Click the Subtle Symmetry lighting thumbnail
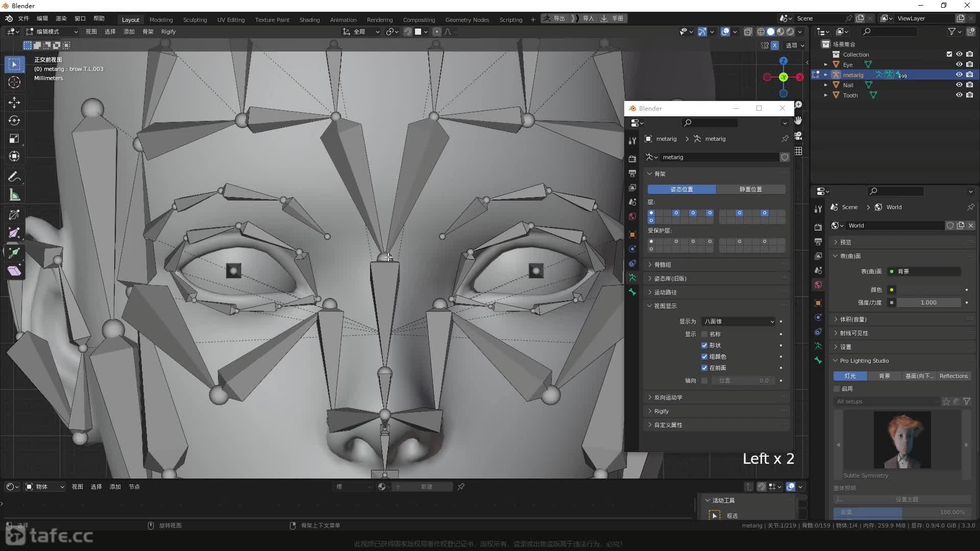Viewport: 980px width, 551px height. [x=902, y=440]
